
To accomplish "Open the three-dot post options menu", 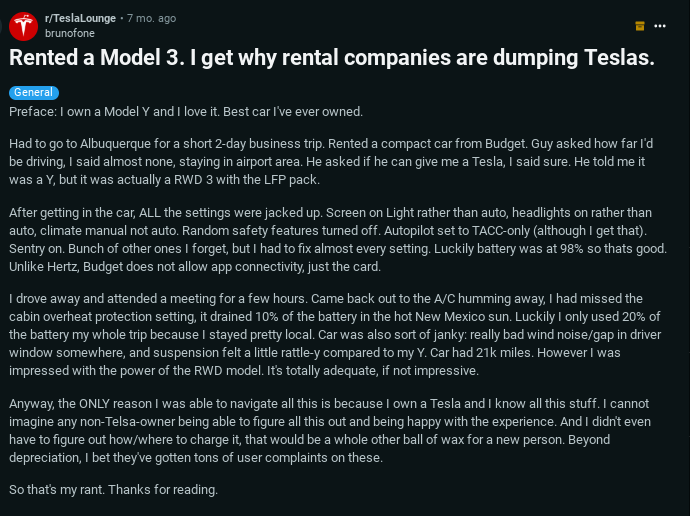I will 659,25.
